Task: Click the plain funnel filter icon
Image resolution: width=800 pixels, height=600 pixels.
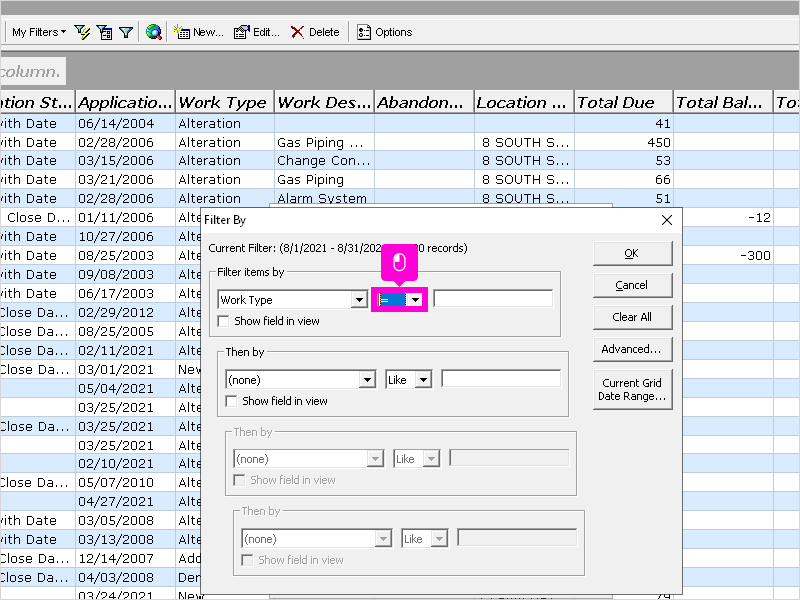Action: click(x=126, y=32)
